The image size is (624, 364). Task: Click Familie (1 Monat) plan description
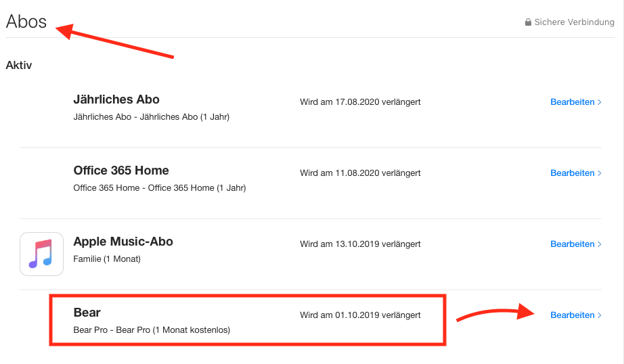[107, 259]
